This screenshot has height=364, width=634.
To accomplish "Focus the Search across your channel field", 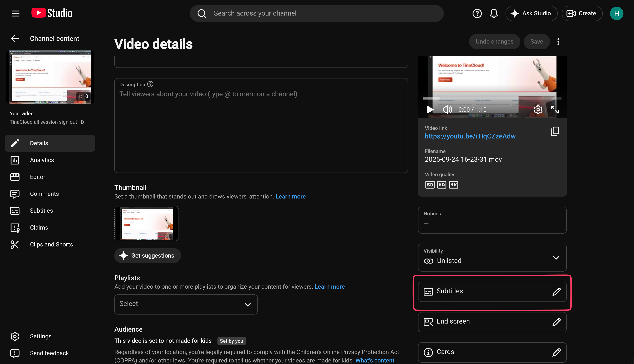I will tap(316, 13).
